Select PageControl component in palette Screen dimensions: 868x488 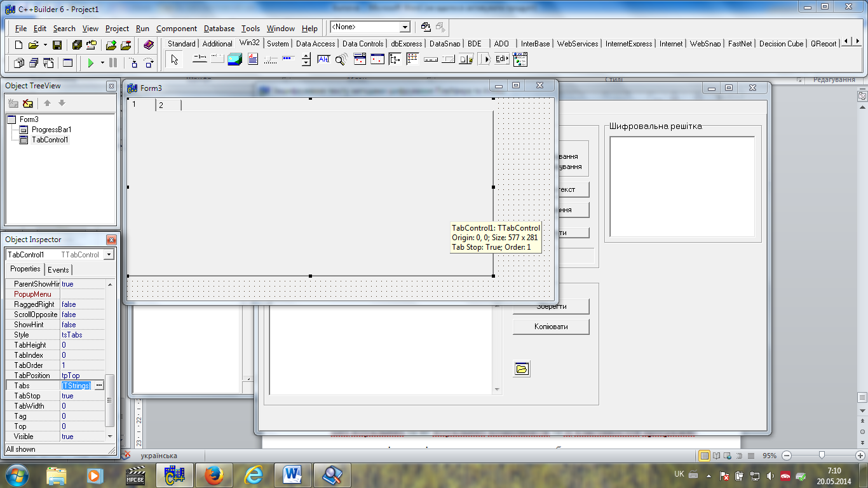(217, 60)
